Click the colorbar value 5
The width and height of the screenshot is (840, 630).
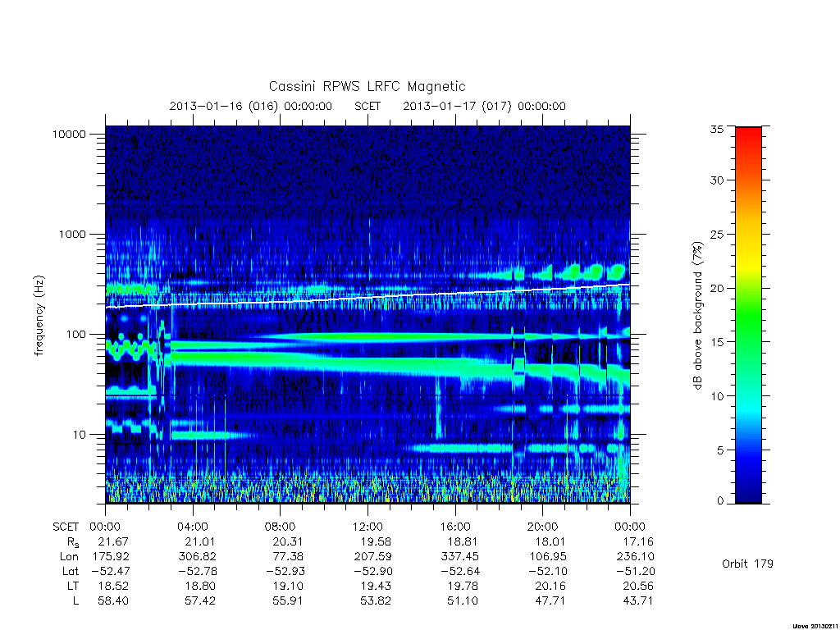[x=720, y=450]
